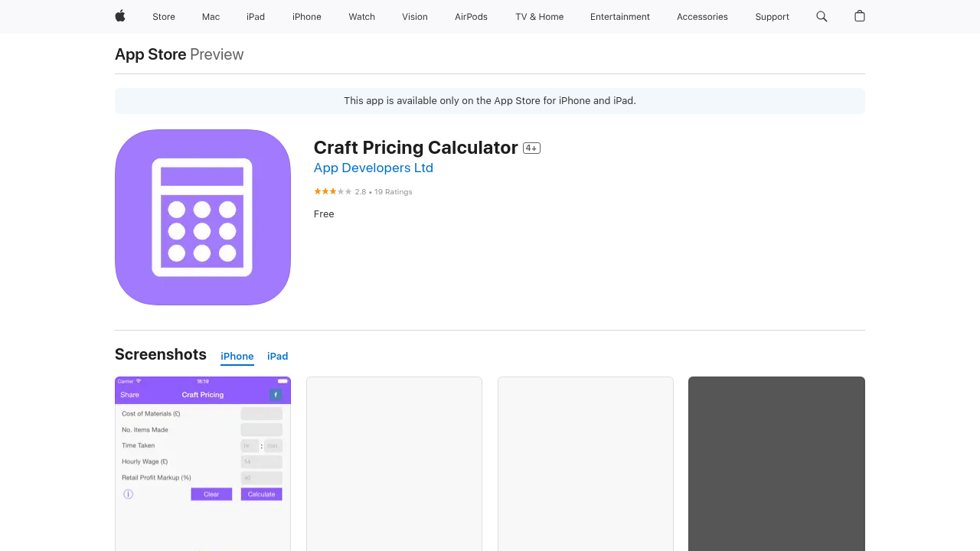Click the dark fourth screenshot thumbnail
The width and height of the screenshot is (980, 551).
click(x=776, y=463)
